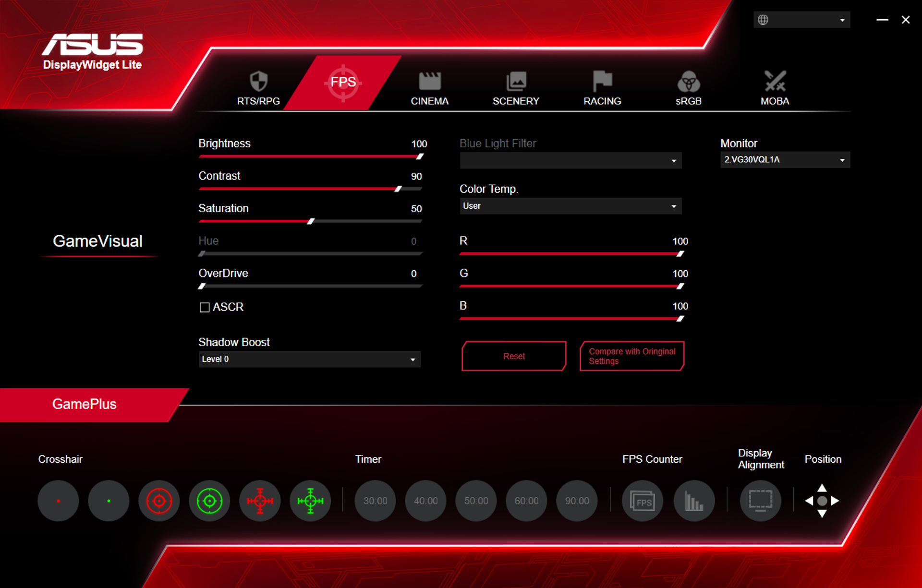Click the OverDrive slider handle
The width and height of the screenshot is (922, 588).
click(202, 286)
